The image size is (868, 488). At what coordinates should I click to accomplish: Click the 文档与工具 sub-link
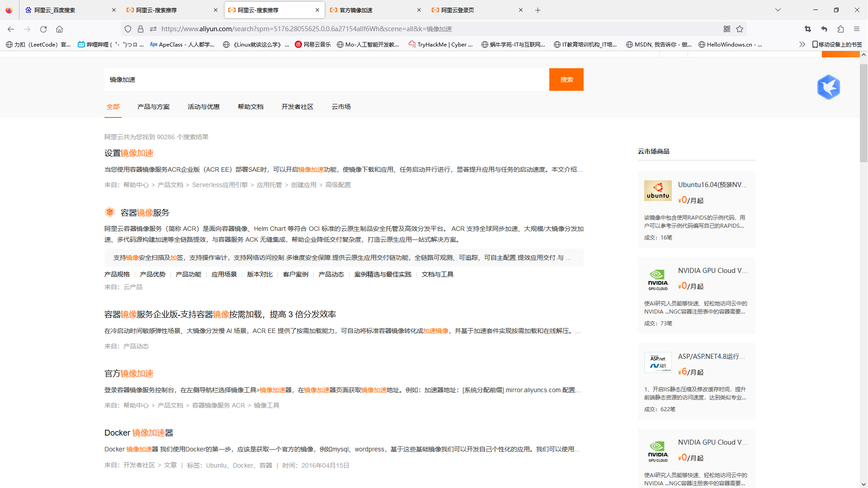click(438, 274)
